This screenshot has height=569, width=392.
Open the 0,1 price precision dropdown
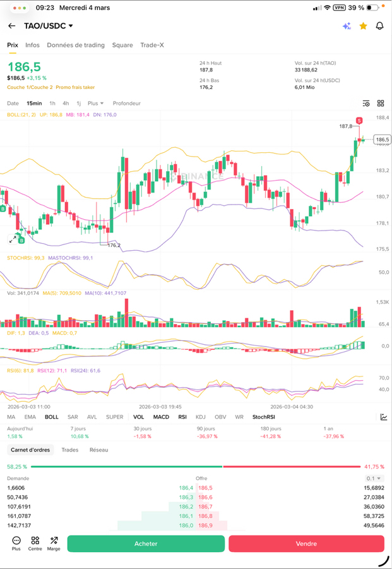[374, 478]
